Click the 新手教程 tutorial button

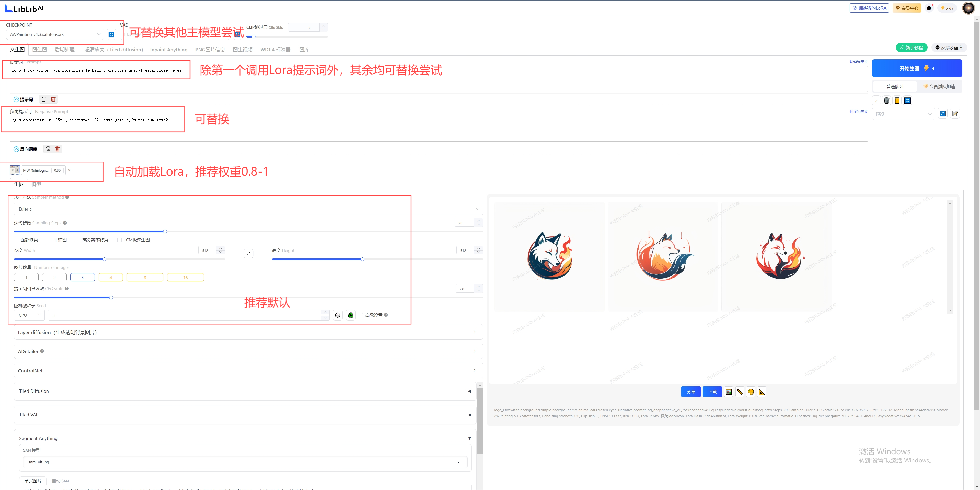(x=912, y=47)
